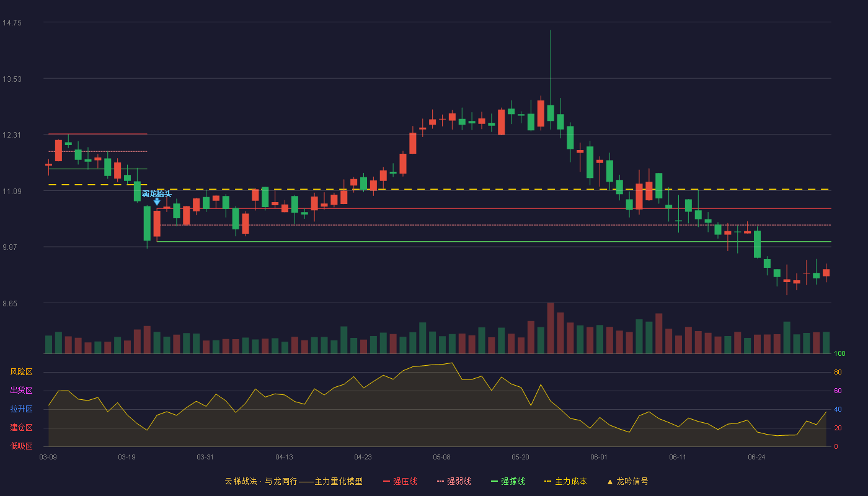Toggle the 强弱线 legend entry
Image resolution: width=868 pixels, height=496 pixels.
[x=454, y=481]
